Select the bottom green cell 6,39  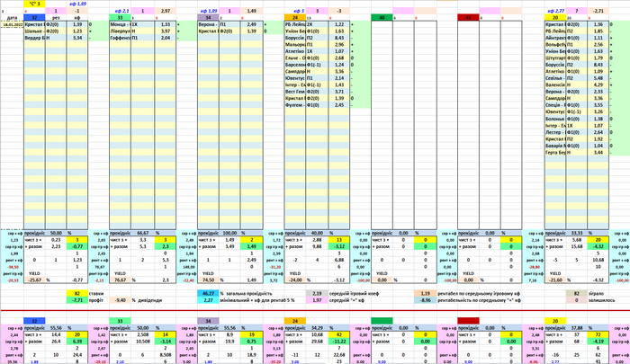point(77,342)
